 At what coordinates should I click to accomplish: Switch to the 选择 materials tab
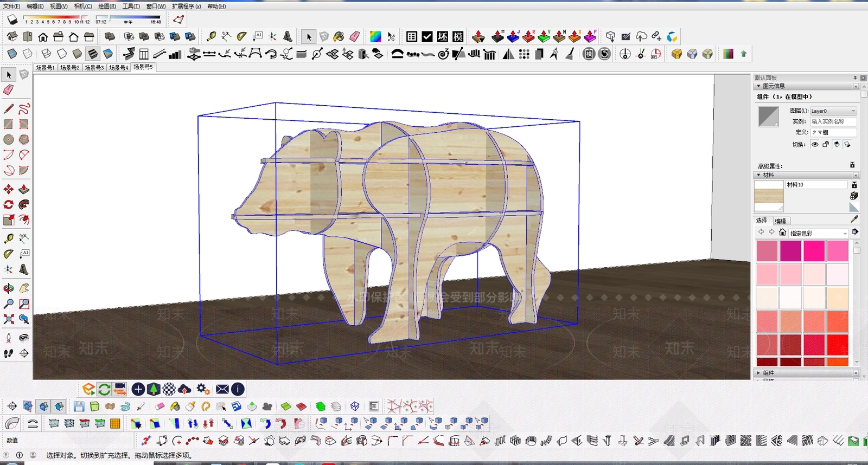pyautogui.click(x=762, y=221)
